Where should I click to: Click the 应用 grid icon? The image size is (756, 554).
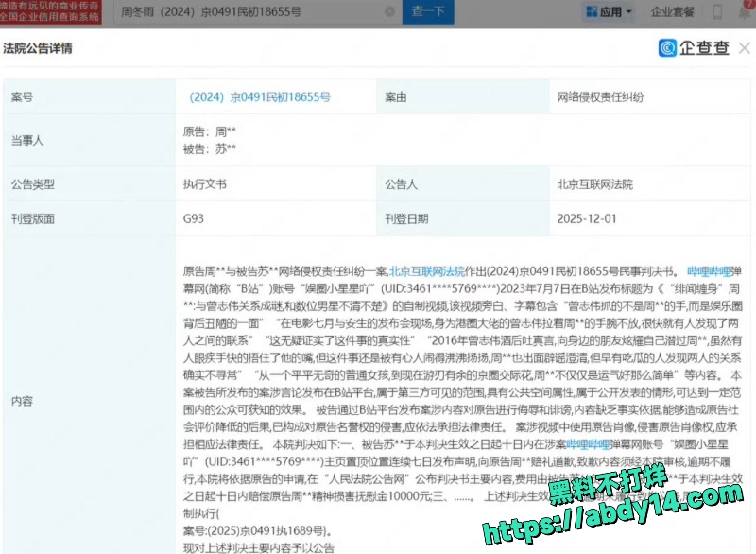point(592,11)
